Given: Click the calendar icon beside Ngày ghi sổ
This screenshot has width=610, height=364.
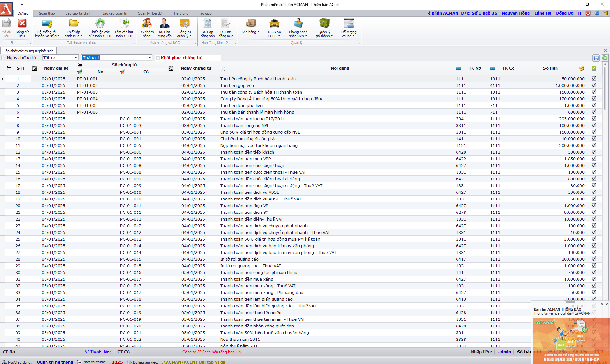Looking at the screenshot, I should (35, 68).
